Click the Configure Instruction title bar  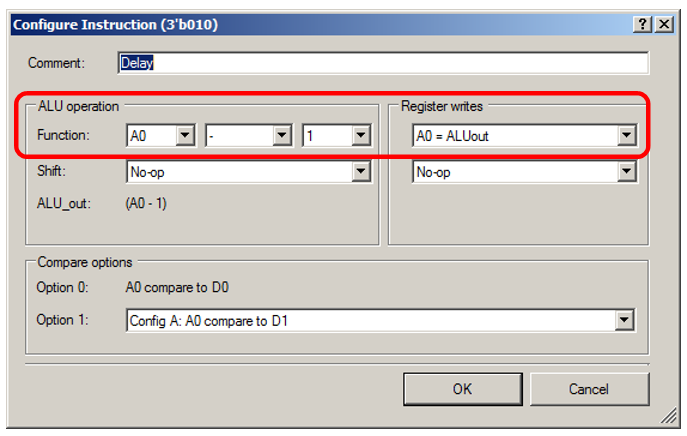(x=300, y=25)
